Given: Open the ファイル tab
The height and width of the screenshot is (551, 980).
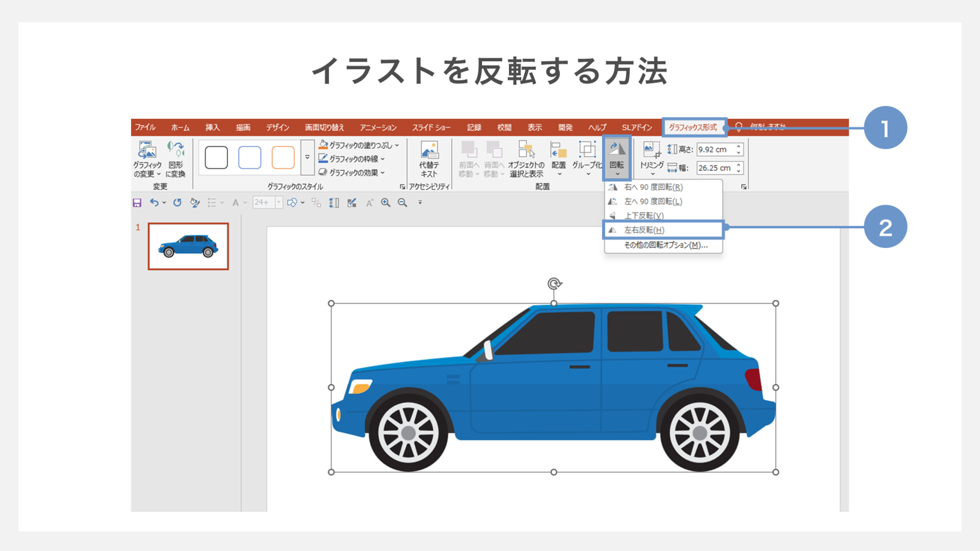Looking at the screenshot, I should 145,127.
